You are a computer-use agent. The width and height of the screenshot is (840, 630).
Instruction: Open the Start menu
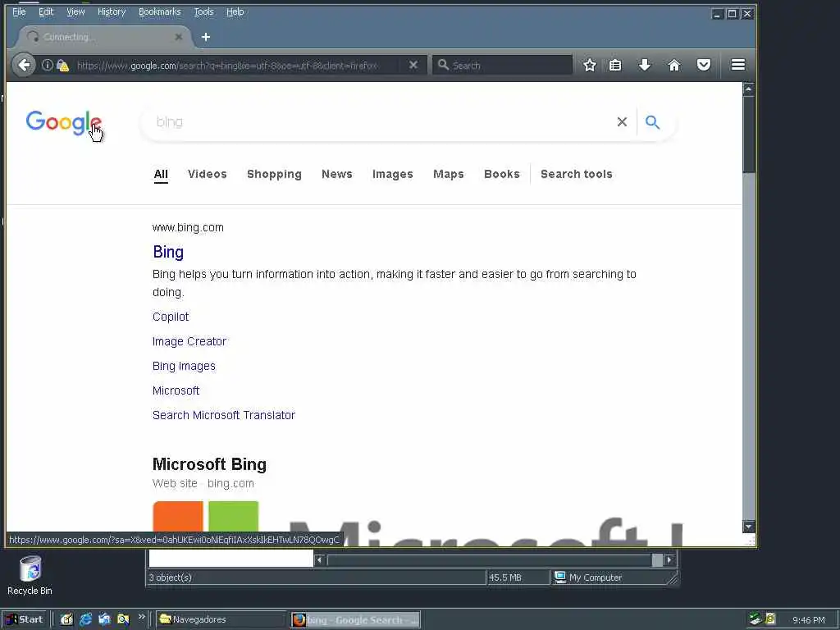pos(24,619)
